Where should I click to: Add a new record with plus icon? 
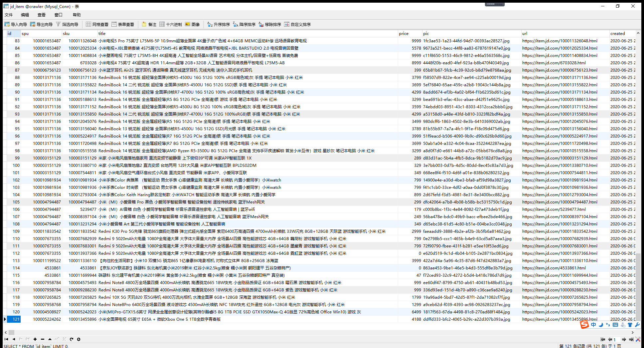tap(35, 339)
